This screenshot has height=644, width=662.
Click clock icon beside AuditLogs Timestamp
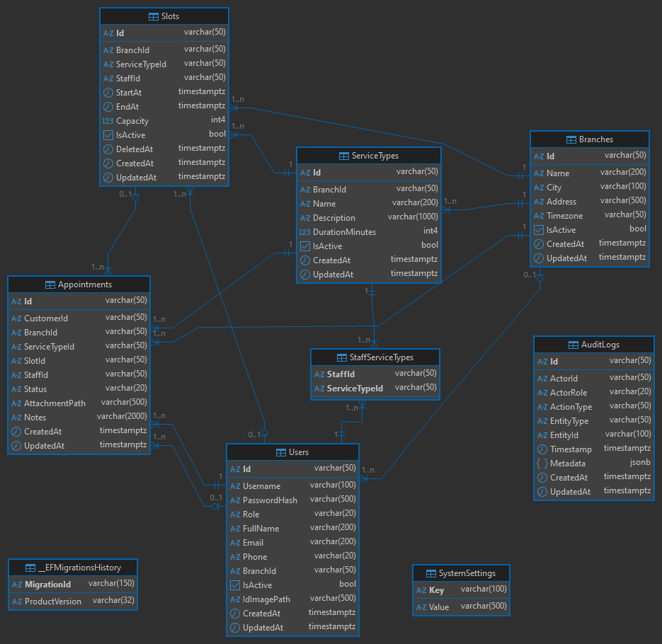[x=542, y=449]
